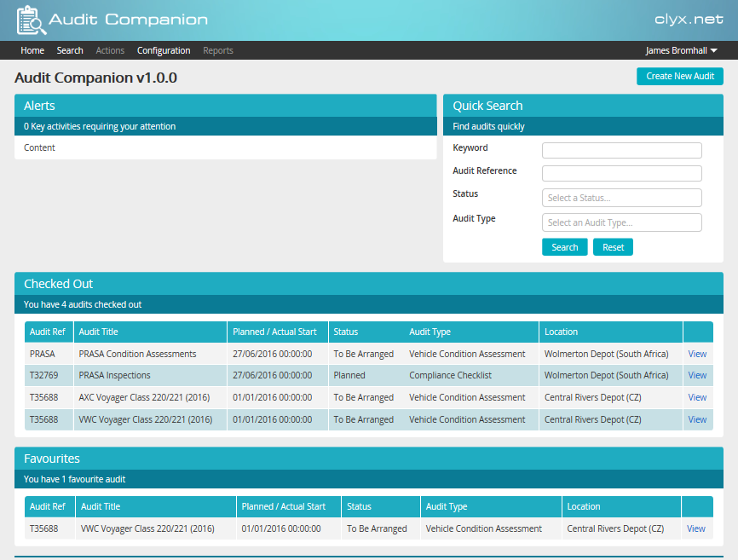The width and height of the screenshot is (738, 560).
Task: Open the Search menu item
Action: 70,50
